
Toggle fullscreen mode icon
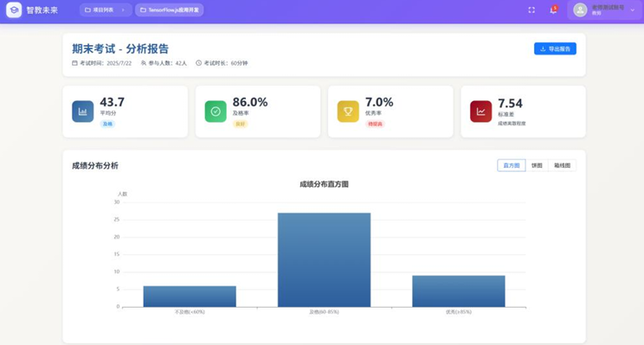[x=531, y=10]
